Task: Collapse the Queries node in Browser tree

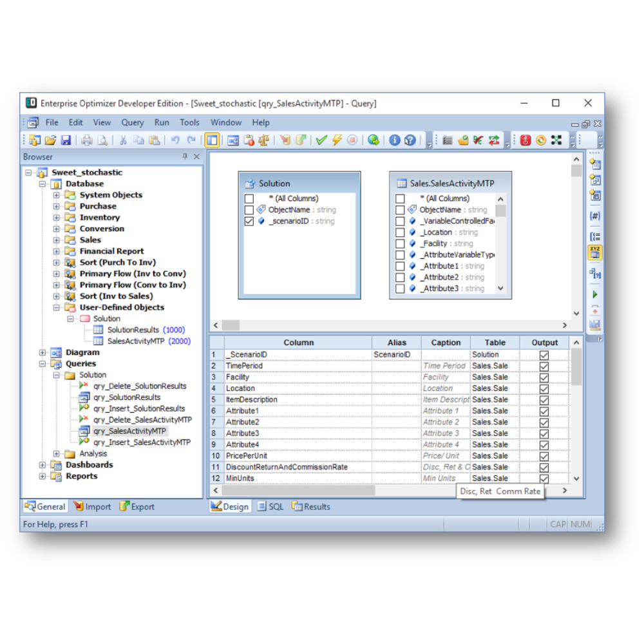Action: click(x=43, y=364)
